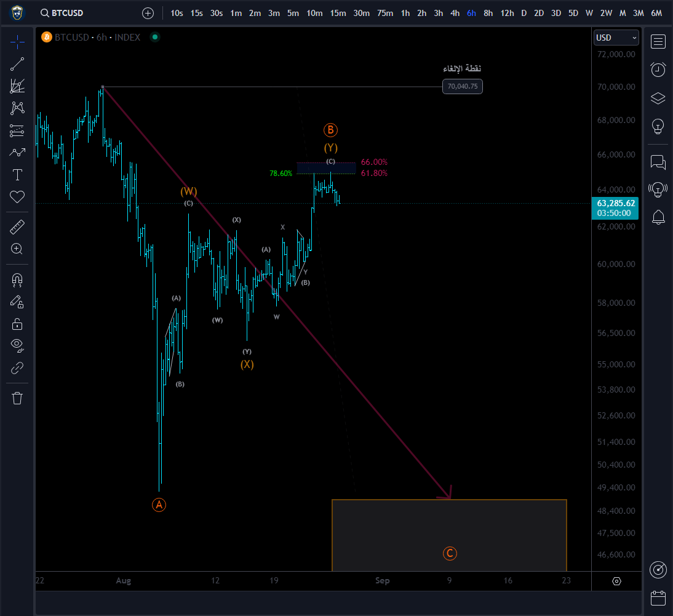
Task: Switch to 12h timeframe
Action: click(x=507, y=14)
